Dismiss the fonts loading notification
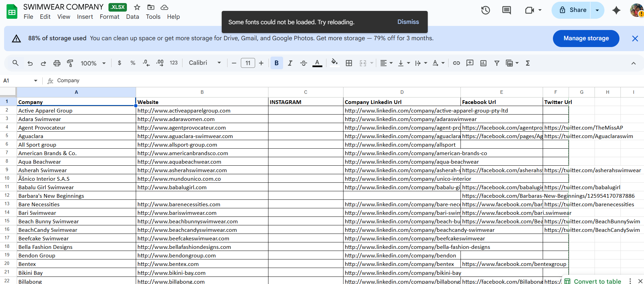 pyautogui.click(x=408, y=22)
